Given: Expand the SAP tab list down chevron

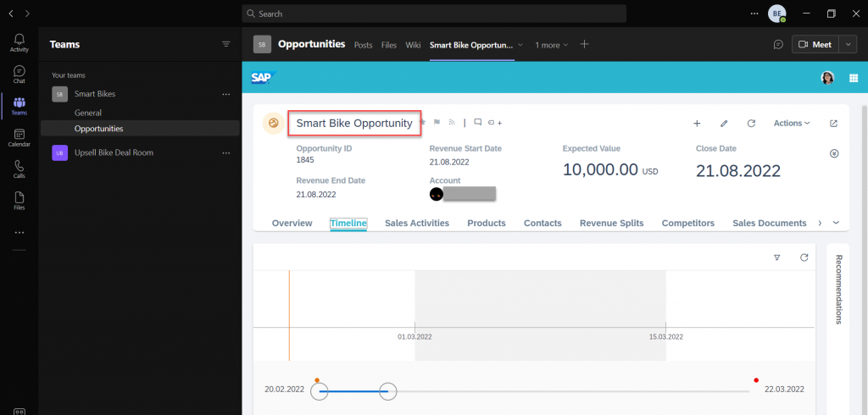Looking at the screenshot, I should [836, 223].
